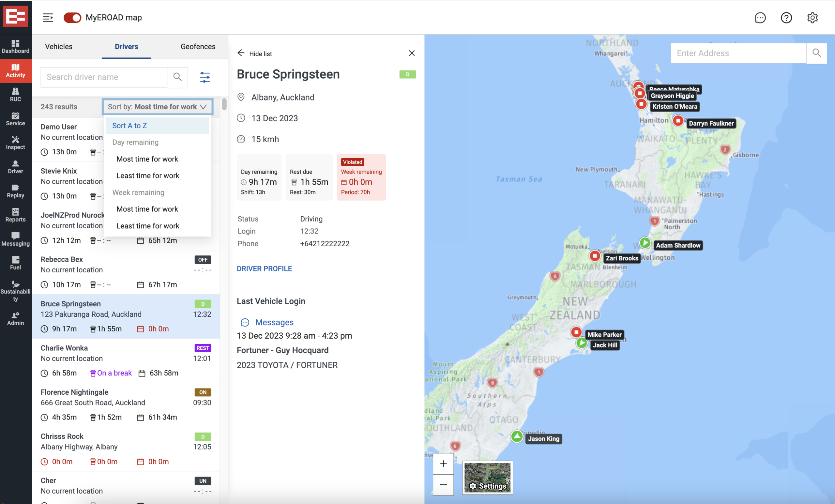This screenshot has height=504, width=835.
Task: Open the driver filter sliders icon
Action: [205, 77]
